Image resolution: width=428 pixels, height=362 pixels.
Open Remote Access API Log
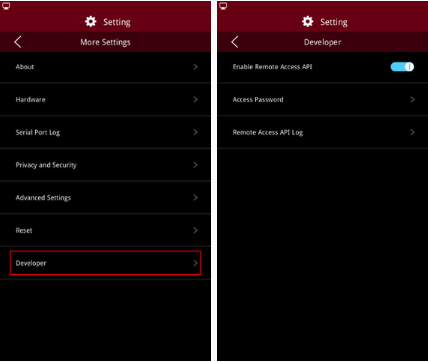coord(322,132)
